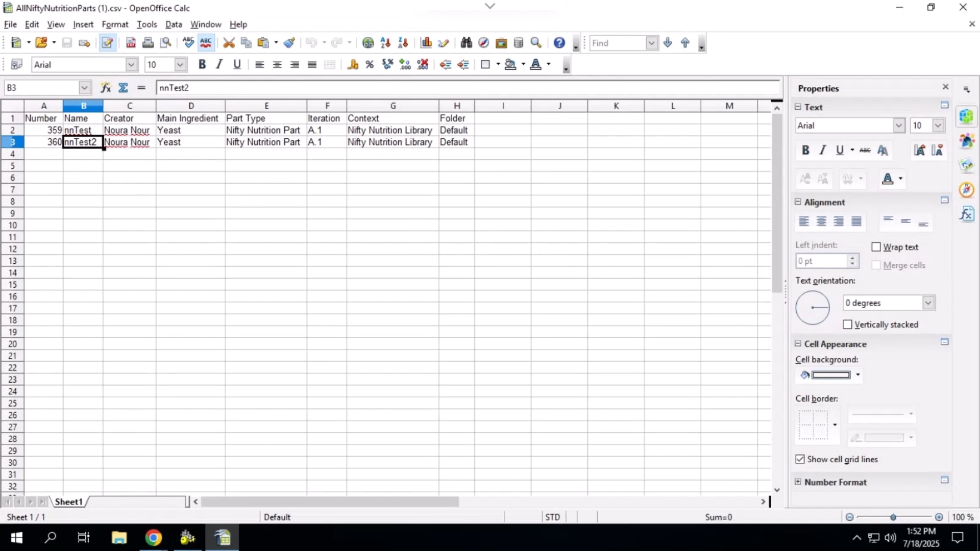The height and width of the screenshot is (551, 980).
Task: Open Properties panel font name dropdown
Action: (x=899, y=126)
